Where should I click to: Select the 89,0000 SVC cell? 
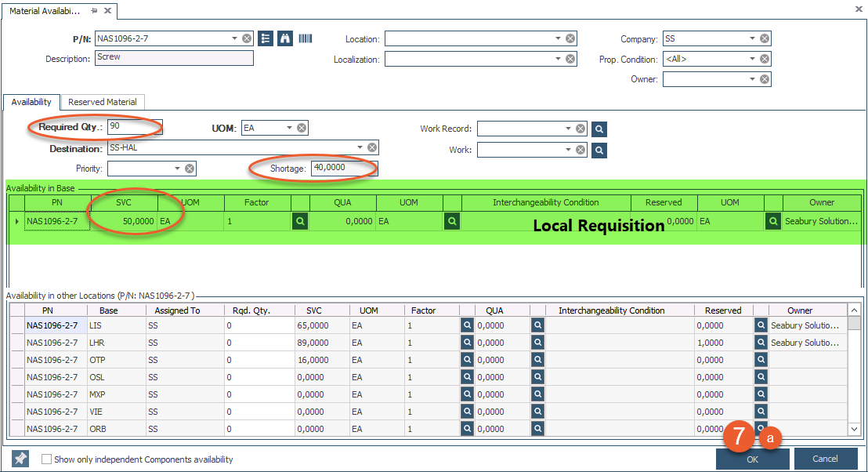tap(321, 343)
